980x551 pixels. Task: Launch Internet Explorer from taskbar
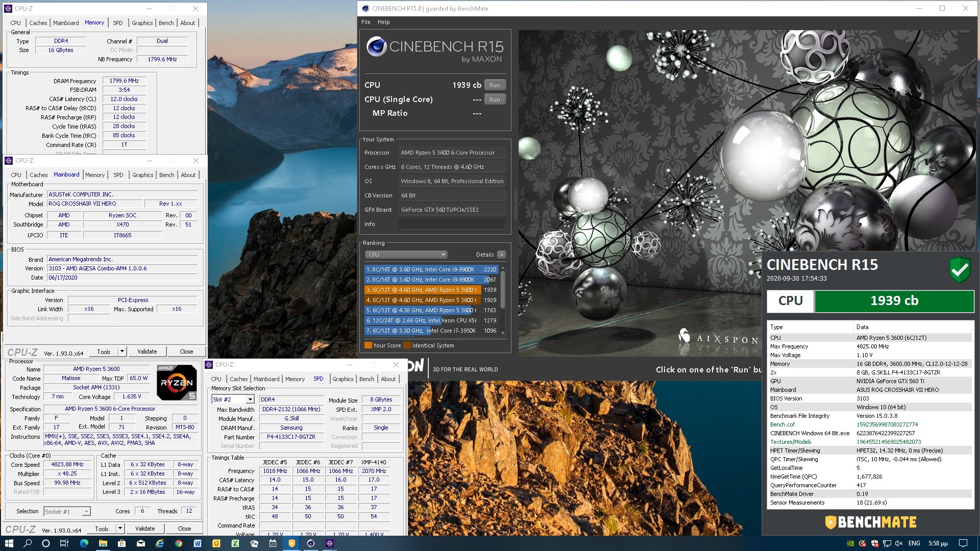point(160,543)
